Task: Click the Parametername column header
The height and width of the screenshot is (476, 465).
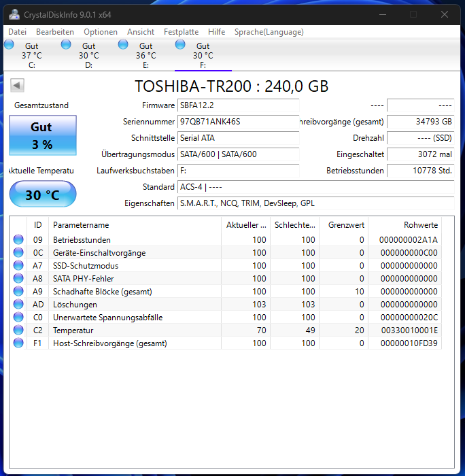Action: click(135, 225)
